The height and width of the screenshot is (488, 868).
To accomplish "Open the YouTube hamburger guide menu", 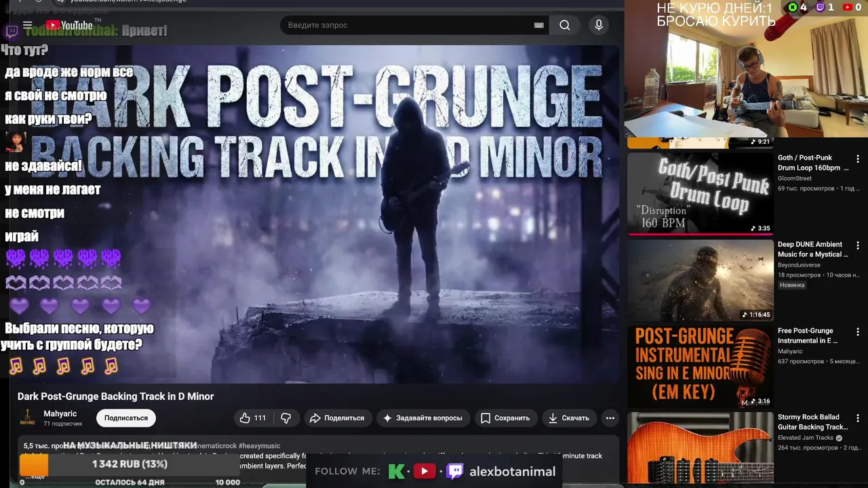I will coord(28,25).
